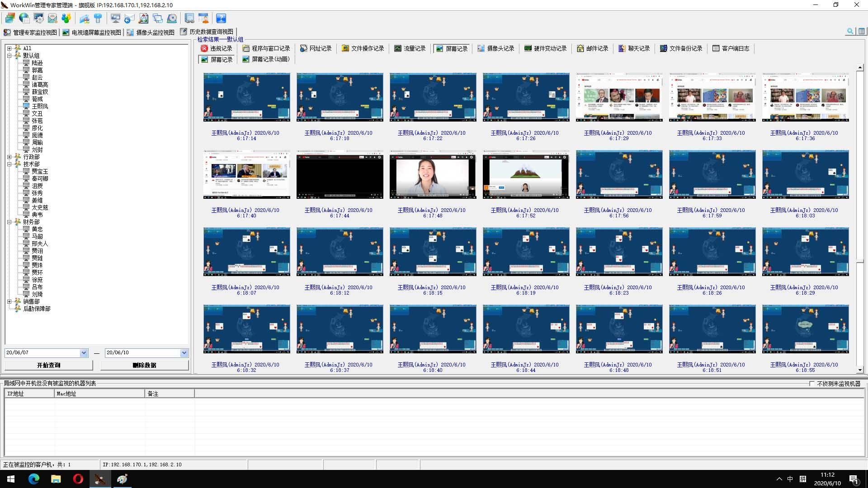Open the 屏幕记录(动画) sub-tab
Viewport: 868px width, 488px height.
tap(266, 59)
